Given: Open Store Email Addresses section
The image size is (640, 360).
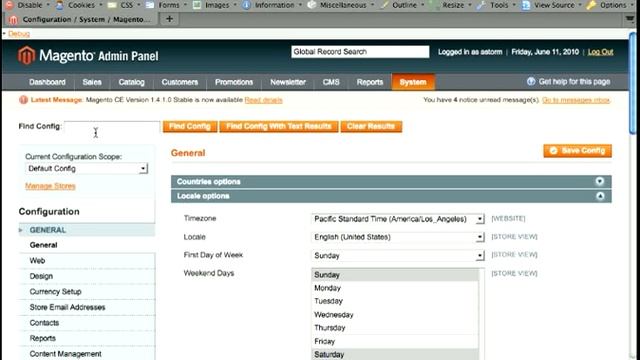Looking at the screenshot, I should pyautogui.click(x=87, y=307).
